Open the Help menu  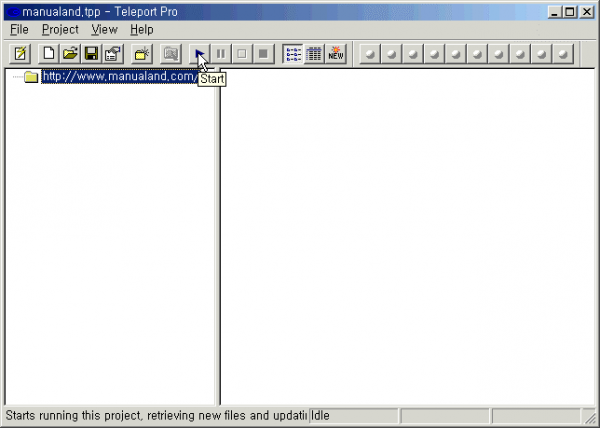point(142,29)
